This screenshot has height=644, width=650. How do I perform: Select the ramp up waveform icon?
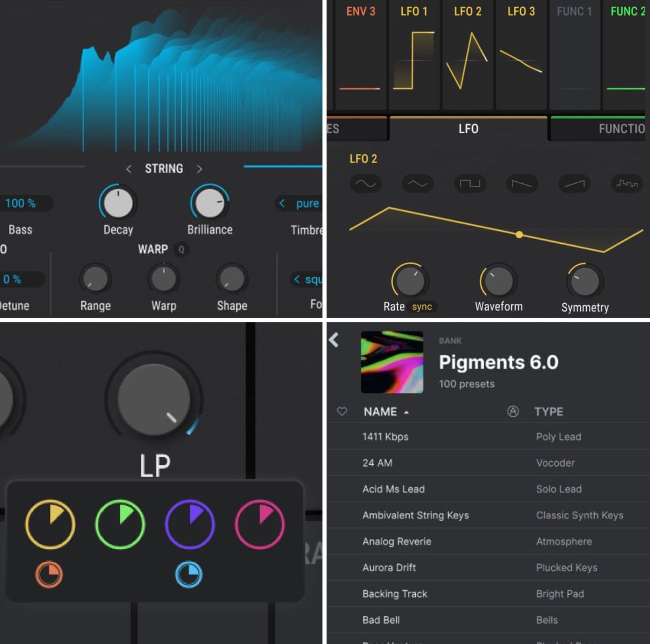(x=574, y=184)
